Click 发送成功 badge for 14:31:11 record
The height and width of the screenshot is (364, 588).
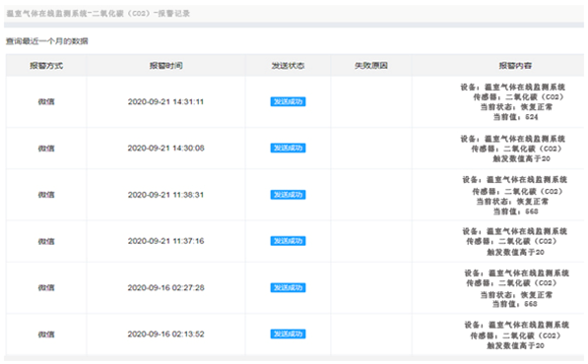pyautogui.click(x=288, y=102)
